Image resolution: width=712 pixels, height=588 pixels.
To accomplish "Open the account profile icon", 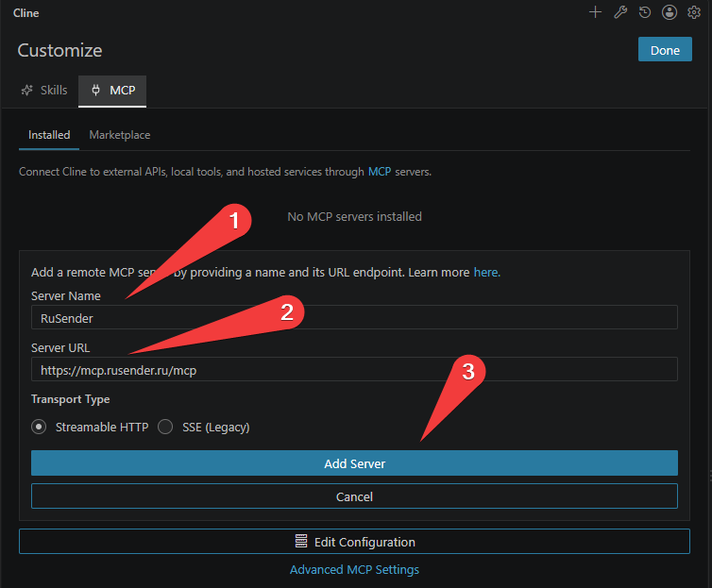I will 670,12.
